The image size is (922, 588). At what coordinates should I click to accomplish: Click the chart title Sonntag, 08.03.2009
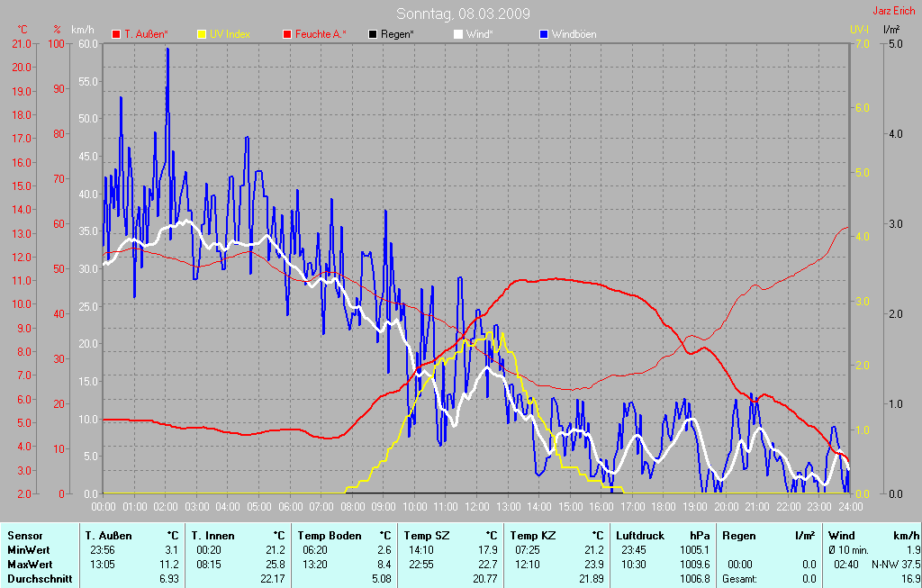pos(463,14)
